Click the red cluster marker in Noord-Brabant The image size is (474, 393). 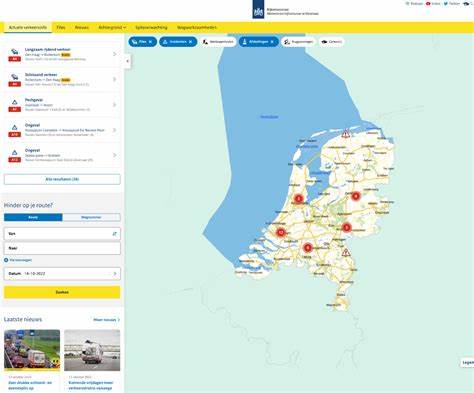[x=308, y=248]
